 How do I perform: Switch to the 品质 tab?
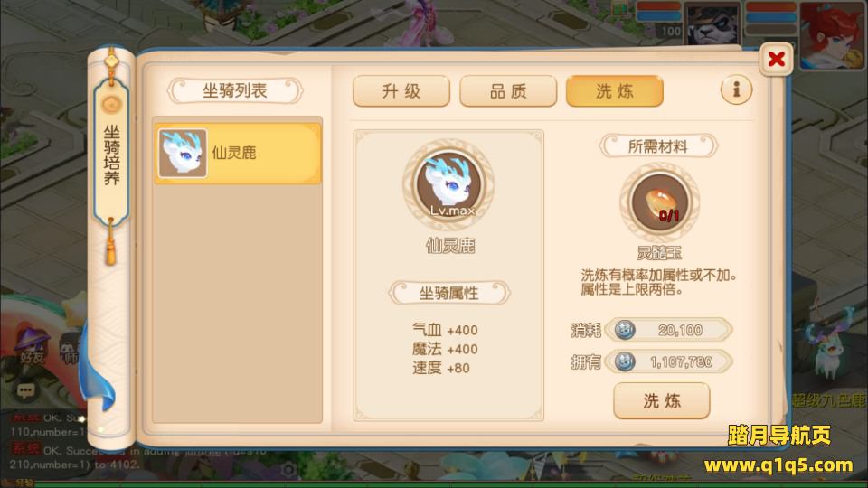[x=508, y=90]
